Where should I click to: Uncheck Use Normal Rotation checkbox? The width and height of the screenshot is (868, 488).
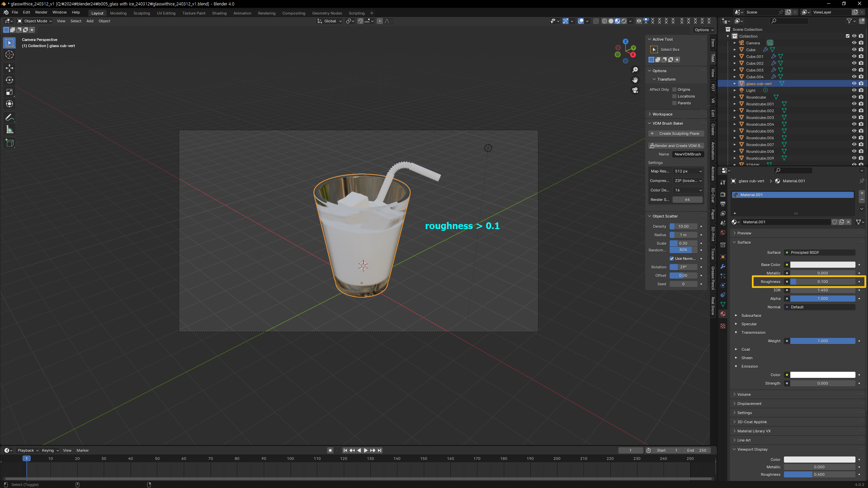[x=672, y=259]
